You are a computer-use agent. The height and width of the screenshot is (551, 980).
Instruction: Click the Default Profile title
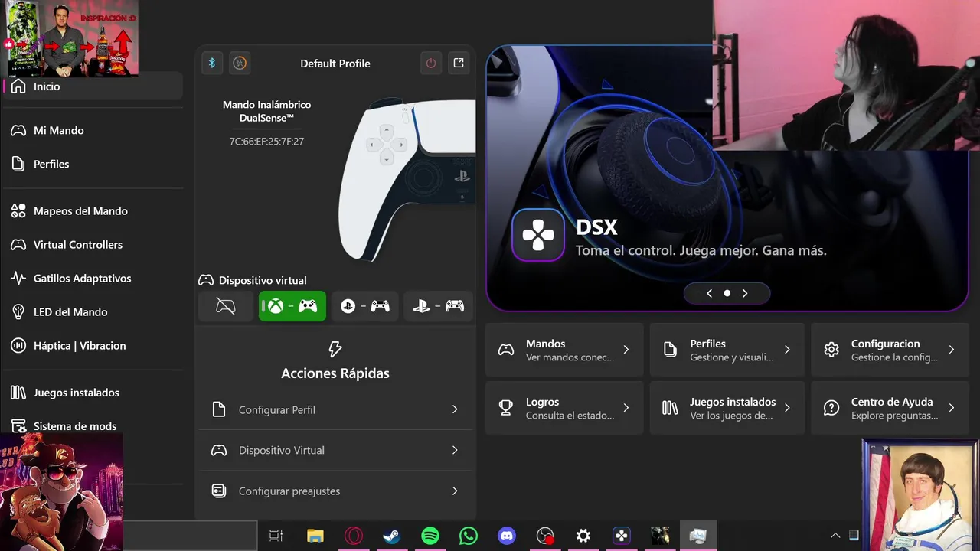coord(335,64)
